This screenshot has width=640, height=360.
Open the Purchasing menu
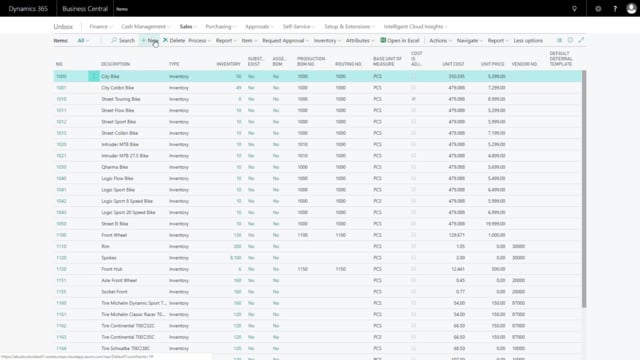[x=220, y=27]
